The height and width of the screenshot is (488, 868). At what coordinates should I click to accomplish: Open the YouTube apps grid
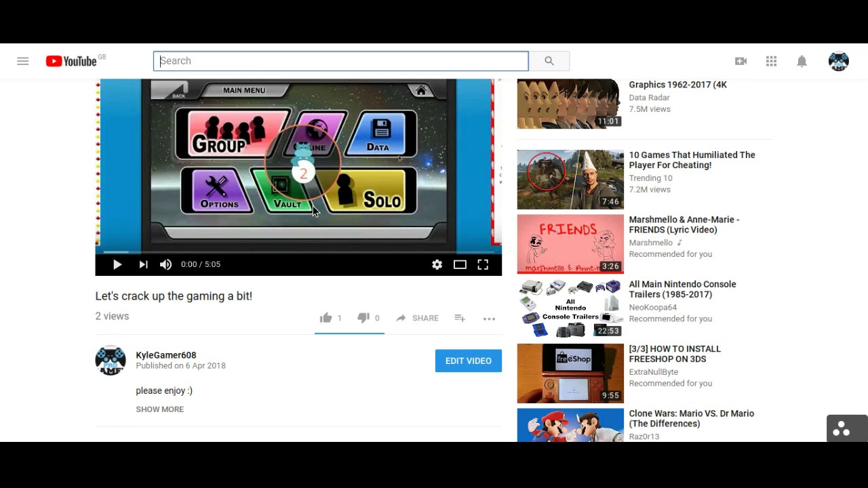point(771,61)
